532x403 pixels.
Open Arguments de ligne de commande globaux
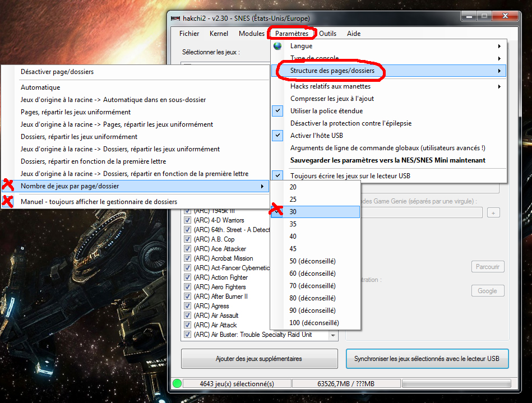[388, 148]
